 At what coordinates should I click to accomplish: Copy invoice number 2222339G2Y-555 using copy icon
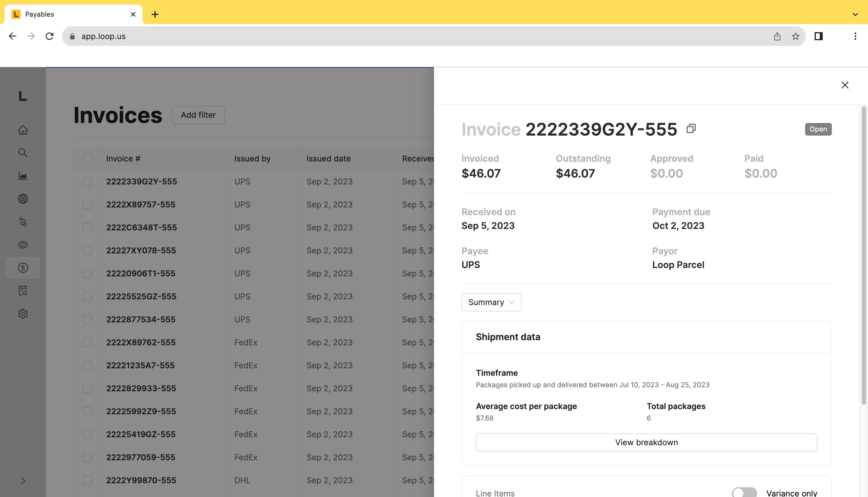[x=691, y=129]
